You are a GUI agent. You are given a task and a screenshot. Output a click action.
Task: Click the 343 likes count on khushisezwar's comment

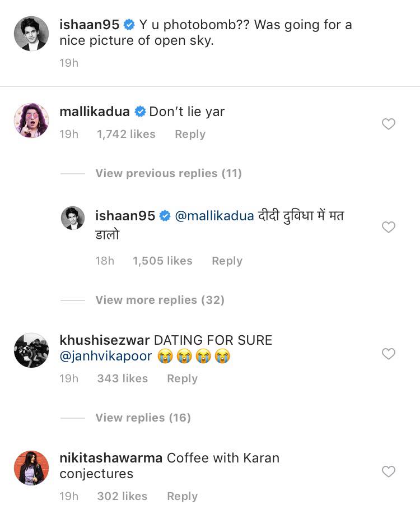click(x=123, y=378)
